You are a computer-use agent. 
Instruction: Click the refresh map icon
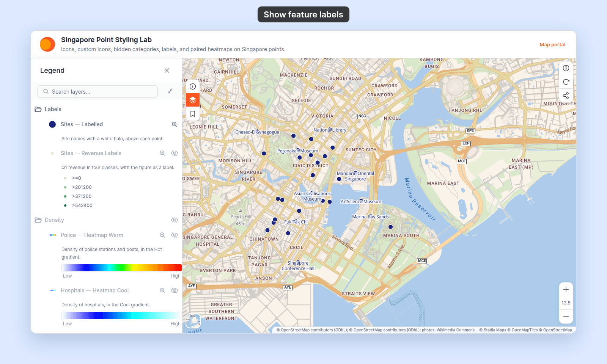(566, 82)
